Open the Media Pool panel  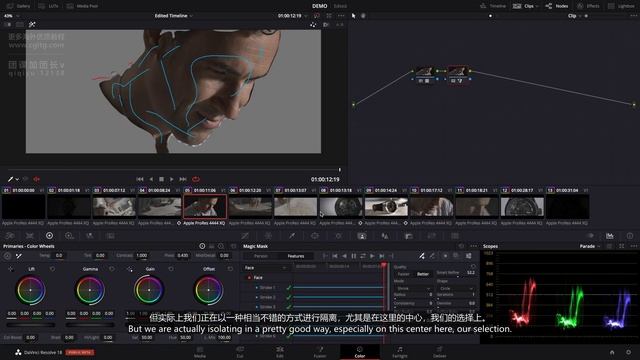click(x=82, y=6)
